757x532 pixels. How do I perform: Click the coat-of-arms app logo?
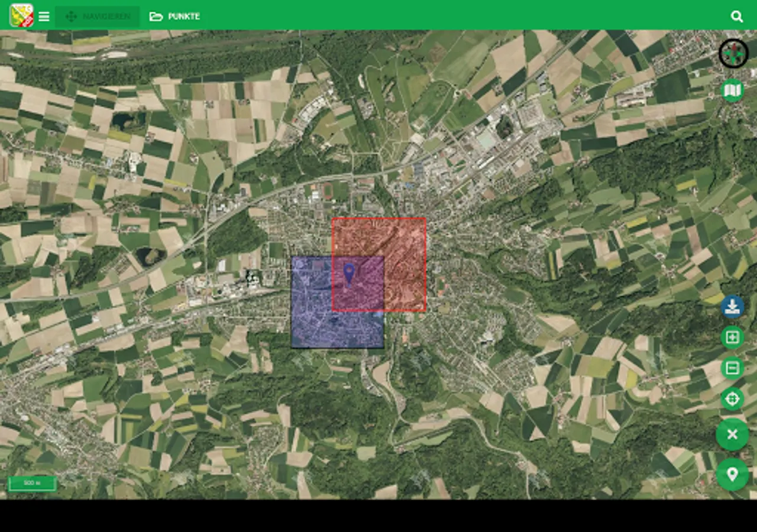(x=21, y=15)
